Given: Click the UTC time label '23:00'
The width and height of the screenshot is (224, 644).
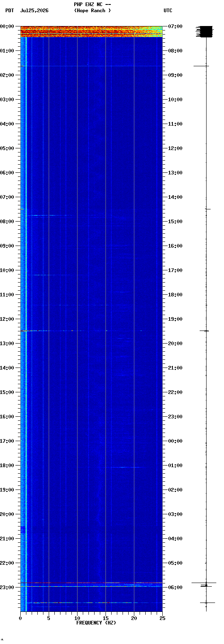Looking at the screenshot, I should tap(175, 417).
